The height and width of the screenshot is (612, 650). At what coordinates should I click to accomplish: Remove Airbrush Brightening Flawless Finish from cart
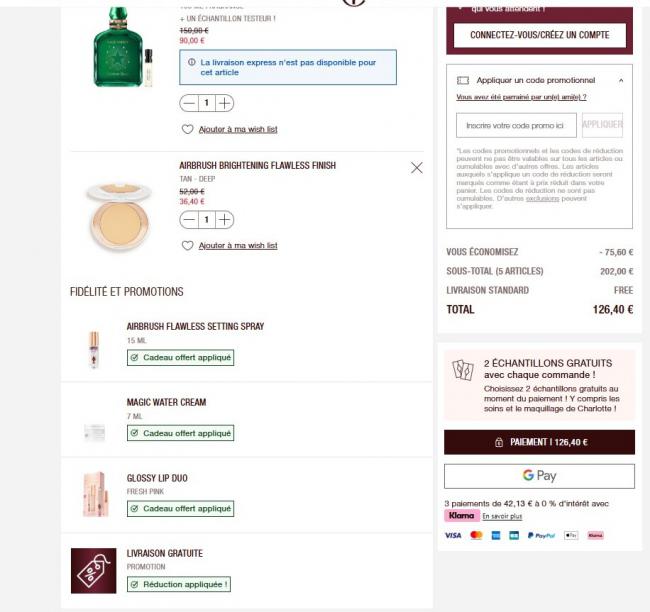(x=417, y=168)
